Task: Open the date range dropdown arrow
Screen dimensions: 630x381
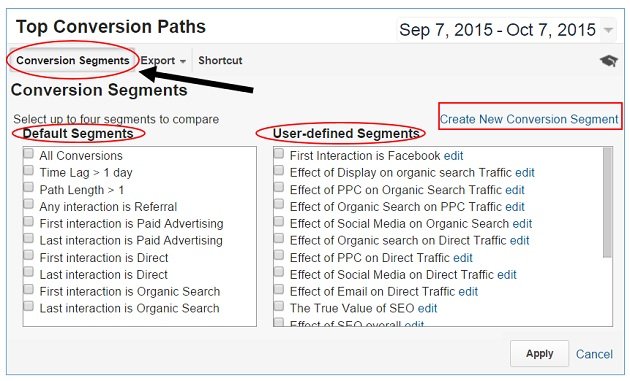Action: point(609,30)
